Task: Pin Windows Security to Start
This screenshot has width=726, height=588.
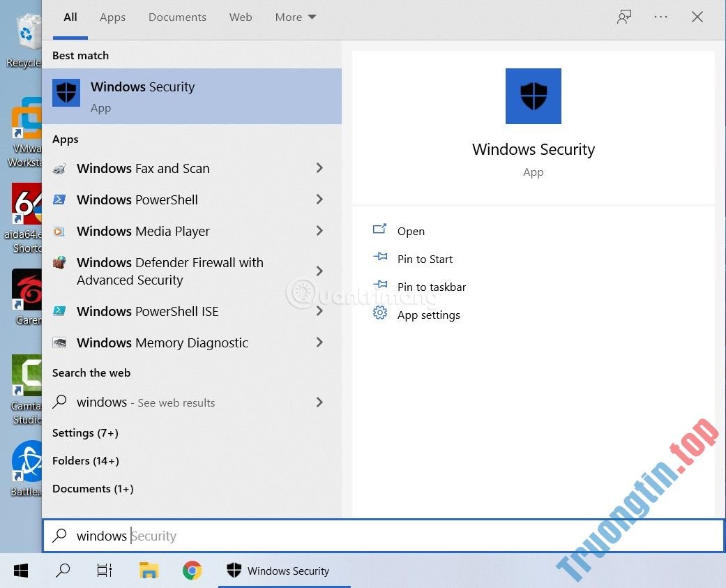Action: pyautogui.click(x=425, y=259)
